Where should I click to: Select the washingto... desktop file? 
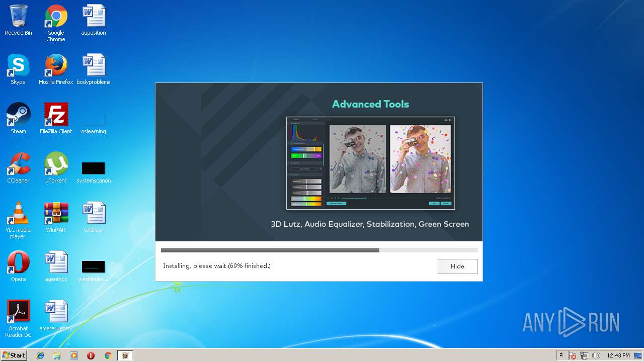click(94, 270)
